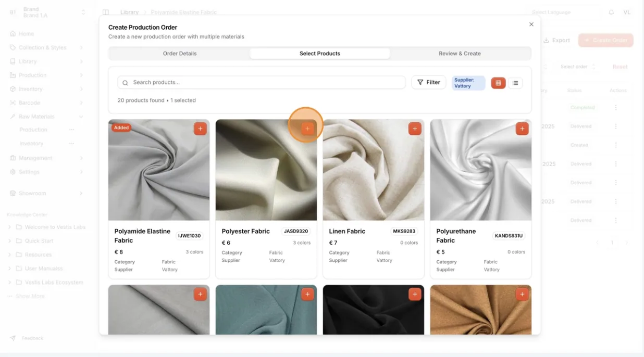
Task: Open the Linen Fabric product image
Action: tap(374, 170)
